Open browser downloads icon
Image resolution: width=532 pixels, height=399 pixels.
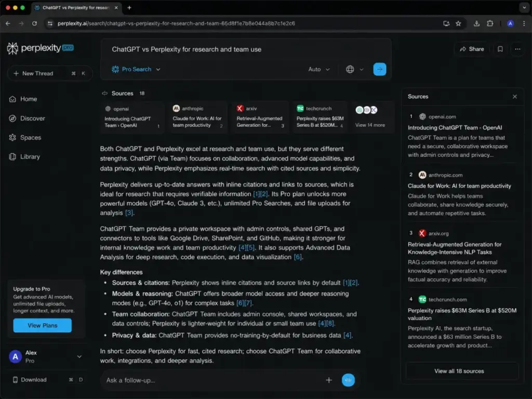pos(477,23)
